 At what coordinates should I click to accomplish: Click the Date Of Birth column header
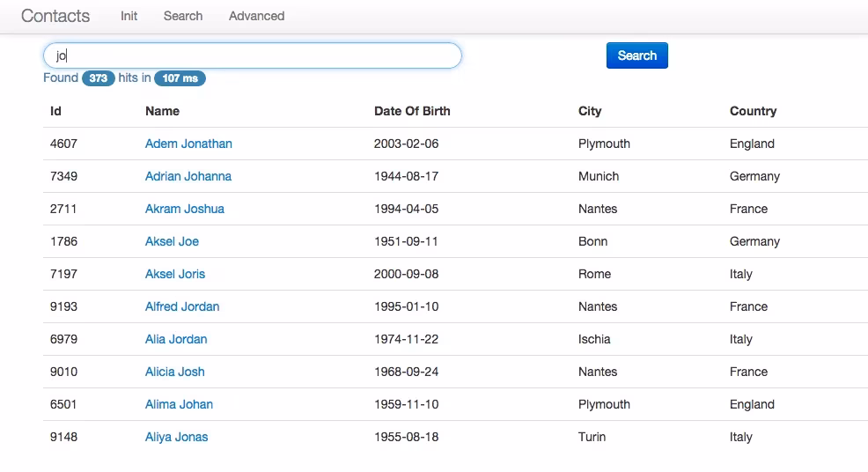[412, 111]
